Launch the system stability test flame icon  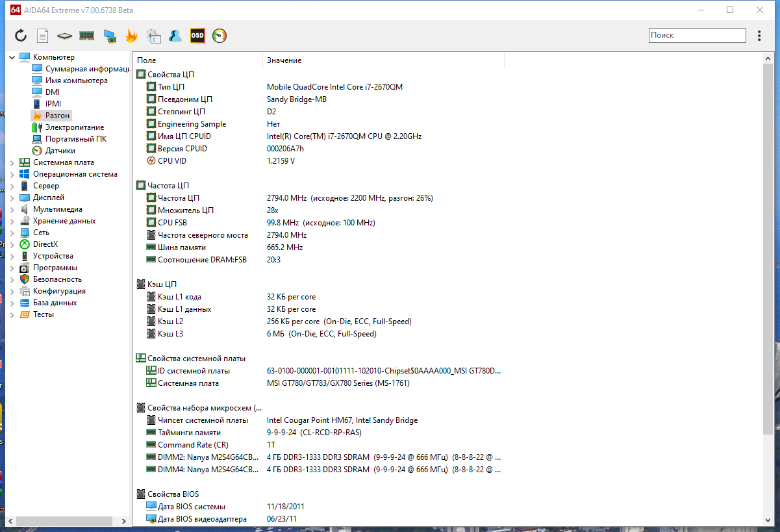(x=131, y=36)
